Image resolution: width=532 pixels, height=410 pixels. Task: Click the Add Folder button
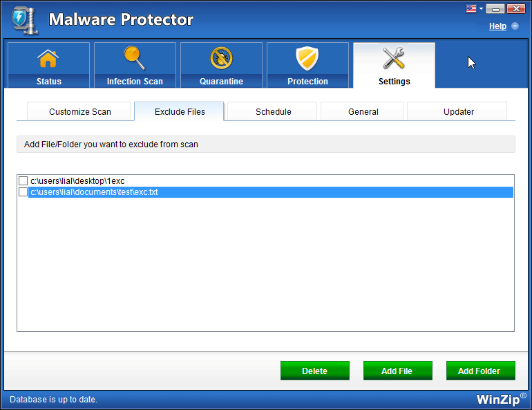(480, 371)
